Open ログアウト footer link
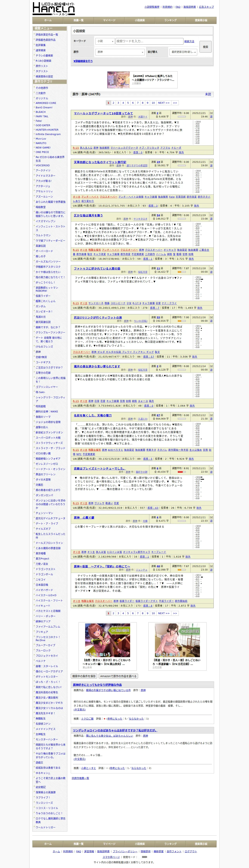The height and width of the screenshot is (868, 249). click(x=191, y=852)
